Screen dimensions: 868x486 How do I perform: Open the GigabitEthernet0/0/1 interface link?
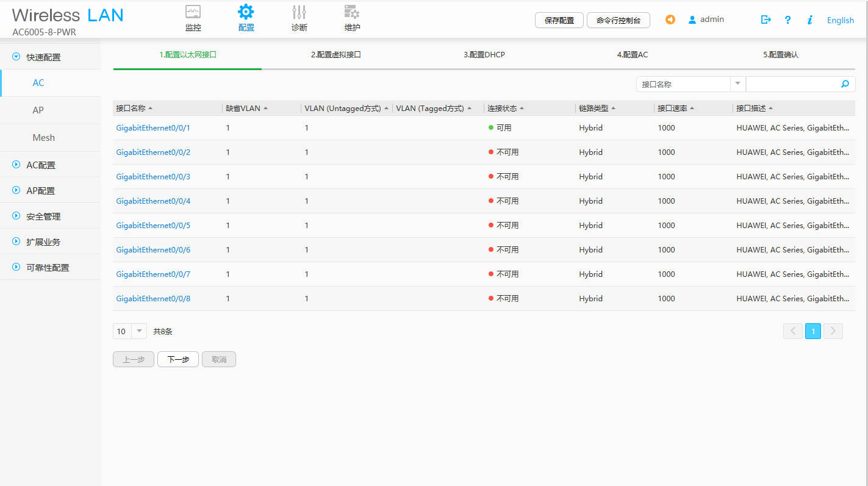pyautogui.click(x=153, y=127)
